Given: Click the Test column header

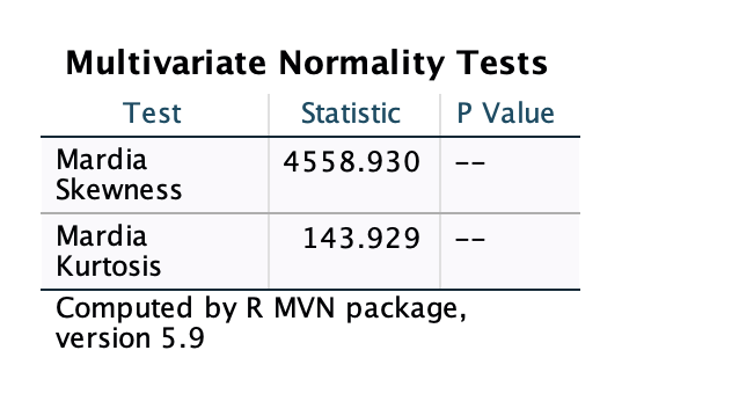Looking at the screenshot, I should click(x=152, y=114).
